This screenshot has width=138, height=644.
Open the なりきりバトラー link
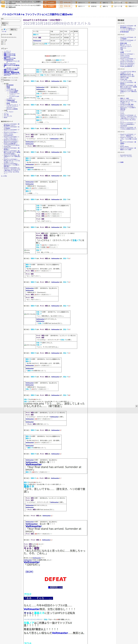[11, 99]
